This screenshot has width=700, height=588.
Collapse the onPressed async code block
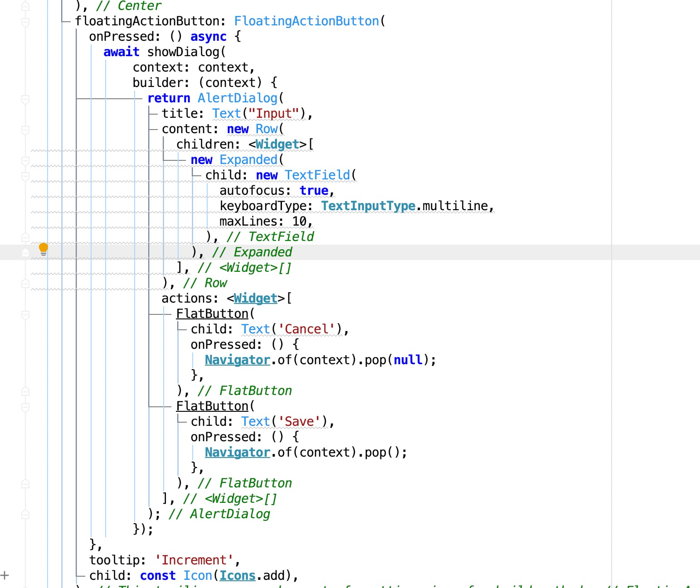25,36
